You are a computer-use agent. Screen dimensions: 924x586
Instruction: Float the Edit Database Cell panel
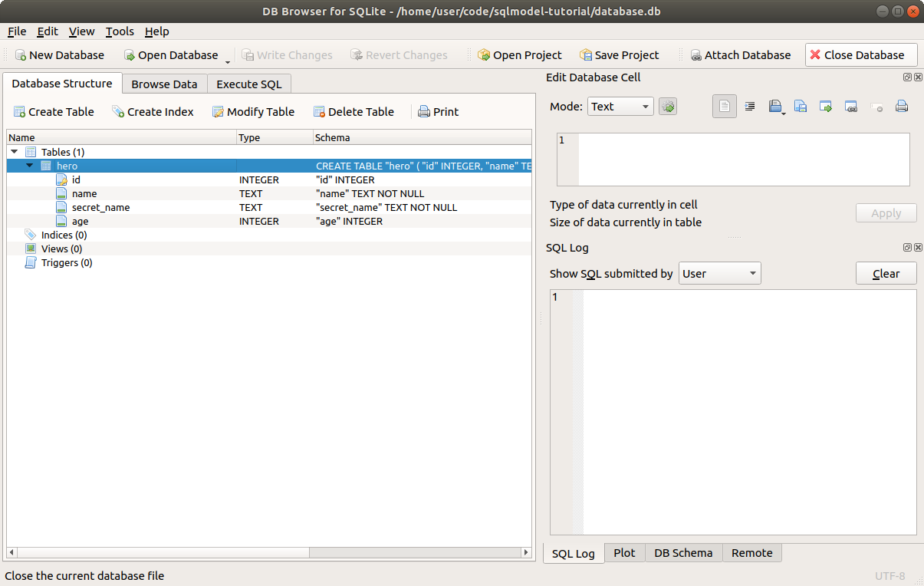point(907,77)
